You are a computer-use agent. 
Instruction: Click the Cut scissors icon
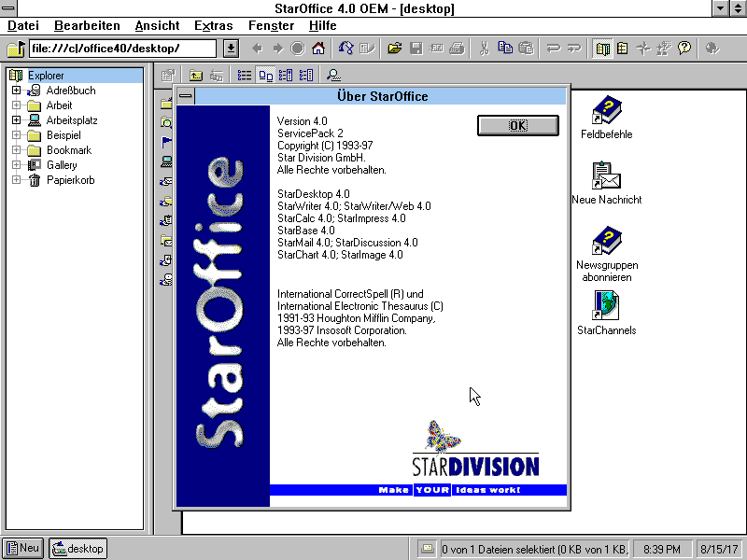(x=484, y=49)
